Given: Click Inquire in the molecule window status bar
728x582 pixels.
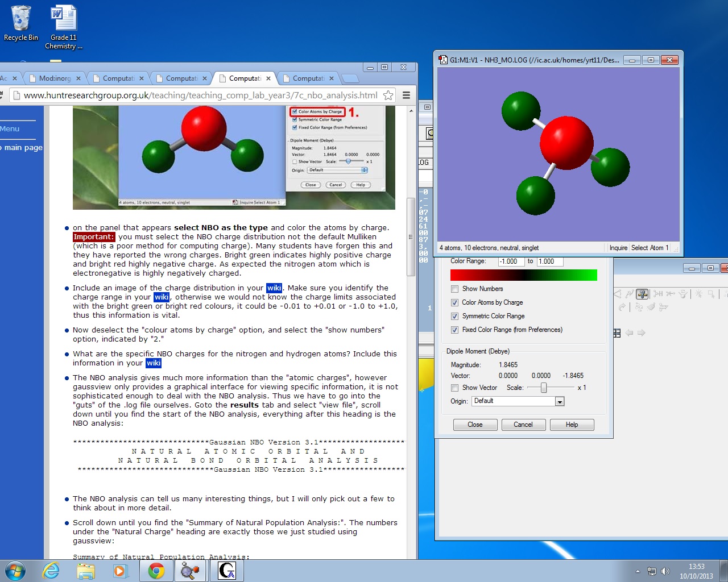Looking at the screenshot, I should (x=618, y=248).
